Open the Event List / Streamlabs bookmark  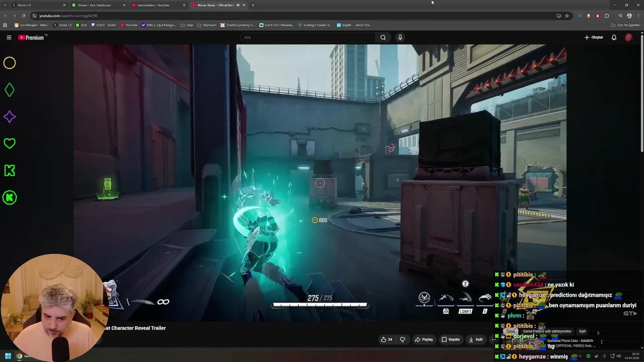(x=276, y=25)
